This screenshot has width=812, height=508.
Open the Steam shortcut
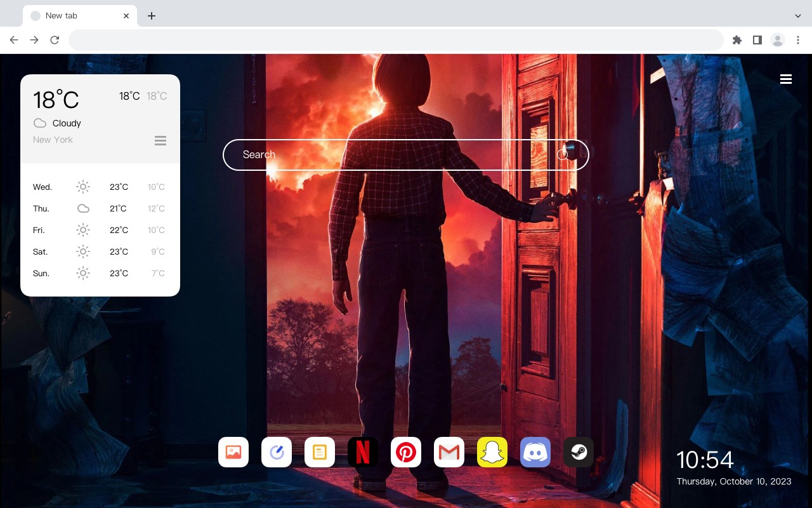pyautogui.click(x=579, y=452)
